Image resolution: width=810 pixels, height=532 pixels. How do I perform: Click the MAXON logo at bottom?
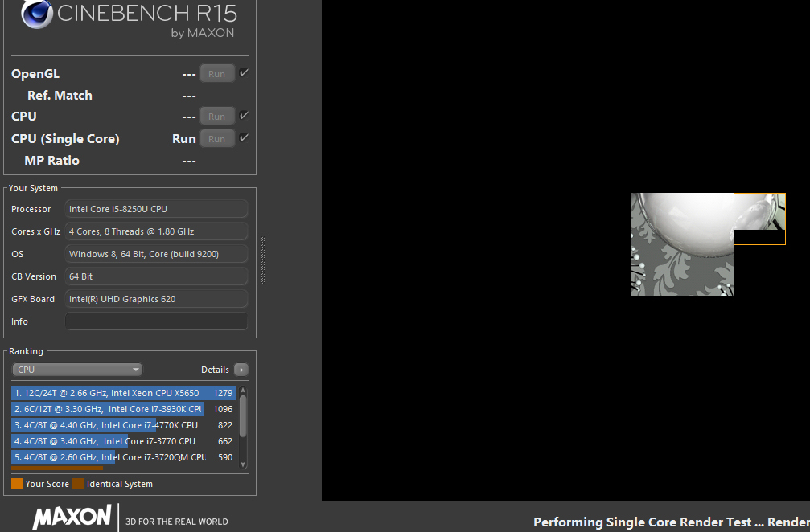72,517
